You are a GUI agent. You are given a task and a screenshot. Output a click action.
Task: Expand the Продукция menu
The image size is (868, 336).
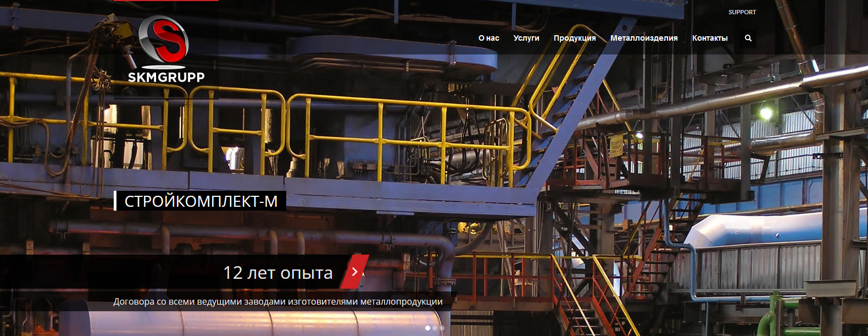pyautogui.click(x=574, y=38)
